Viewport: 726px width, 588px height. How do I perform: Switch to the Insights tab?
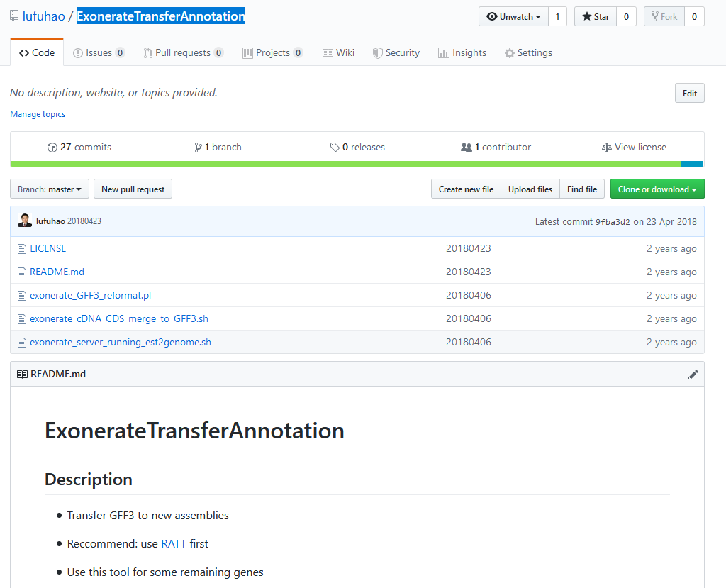(x=462, y=52)
